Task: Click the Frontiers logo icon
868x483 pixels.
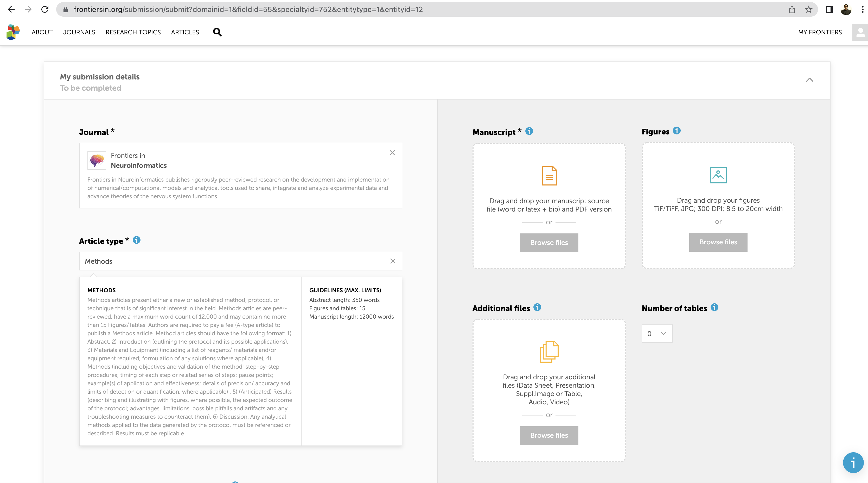Action: tap(13, 32)
